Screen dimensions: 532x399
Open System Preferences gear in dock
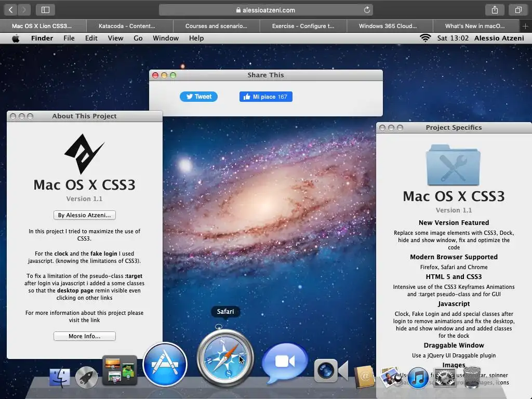445,377
